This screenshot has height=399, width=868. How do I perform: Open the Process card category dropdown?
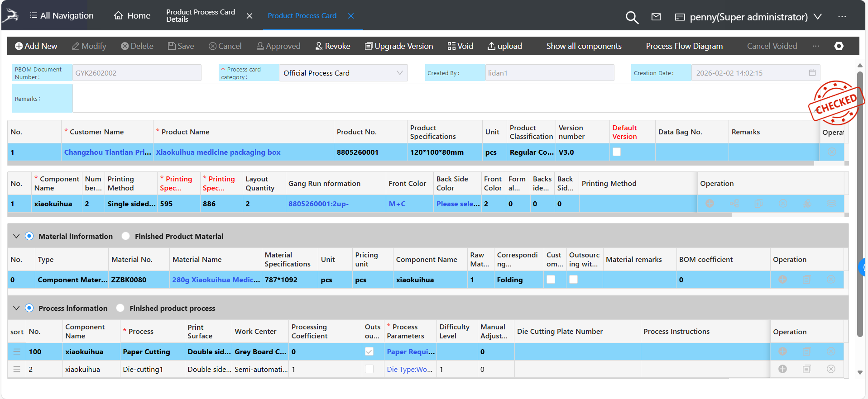343,73
